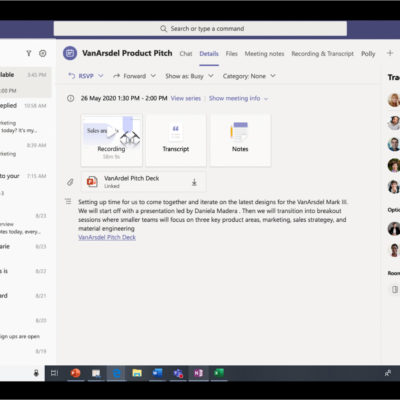Click the third attendee avatar in Tracking
The width and height of the screenshot is (400, 400).
[x=394, y=144]
